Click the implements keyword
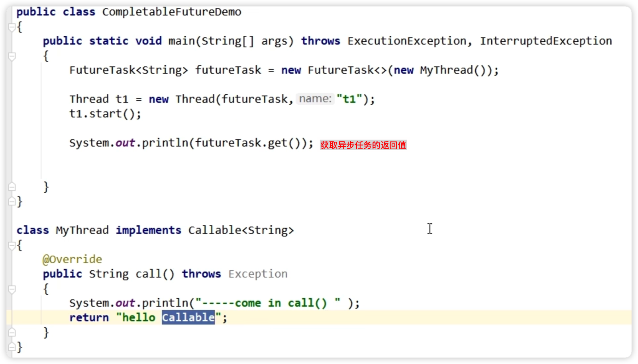 pyautogui.click(x=148, y=230)
